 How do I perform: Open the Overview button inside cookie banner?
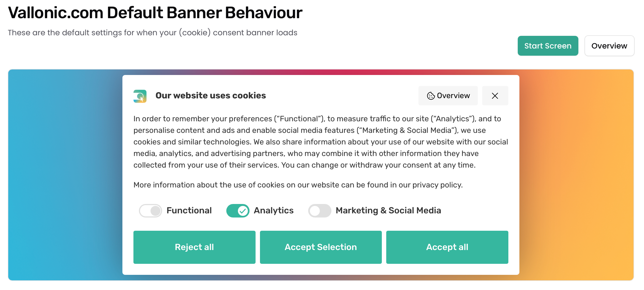click(x=448, y=96)
